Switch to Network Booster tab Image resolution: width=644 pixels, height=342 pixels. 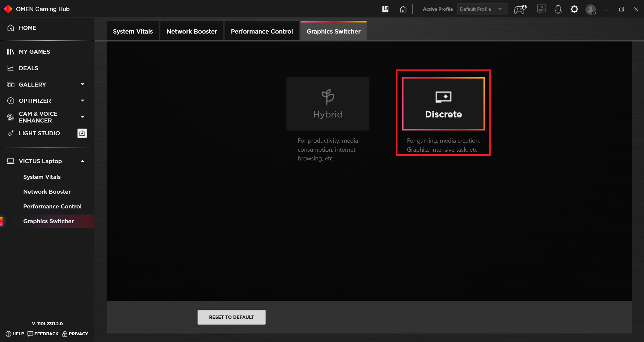192,31
